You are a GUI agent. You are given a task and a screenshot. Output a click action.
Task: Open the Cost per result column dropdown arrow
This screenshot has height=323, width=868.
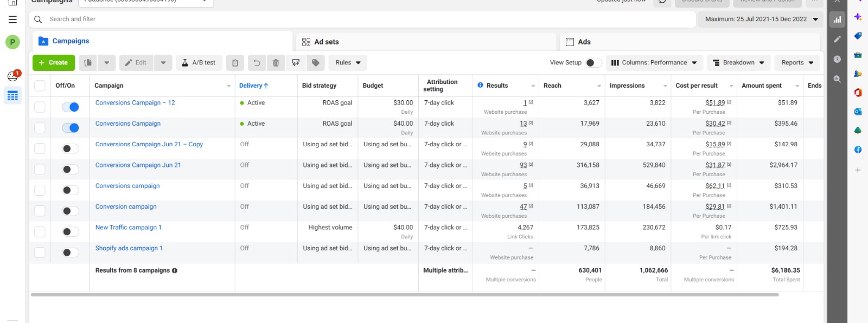click(731, 86)
